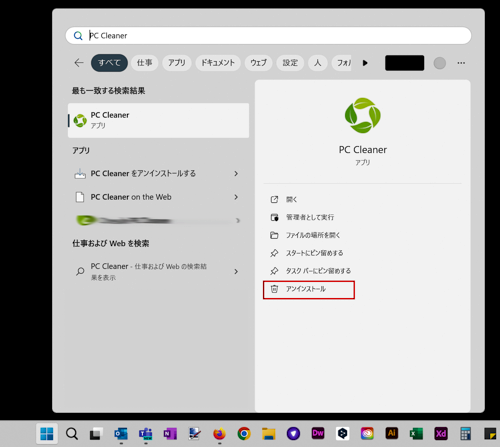Pin to Start with スタートにピン留めする
The width and height of the screenshot is (500, 447).
coord(314,253)
